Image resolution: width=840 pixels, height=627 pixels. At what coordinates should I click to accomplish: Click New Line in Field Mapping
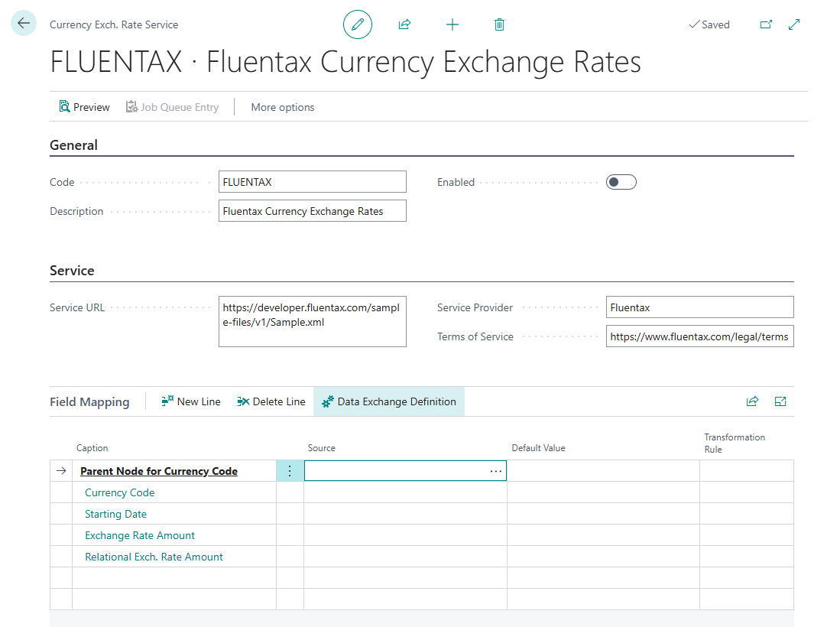click(x=191, y=401)
